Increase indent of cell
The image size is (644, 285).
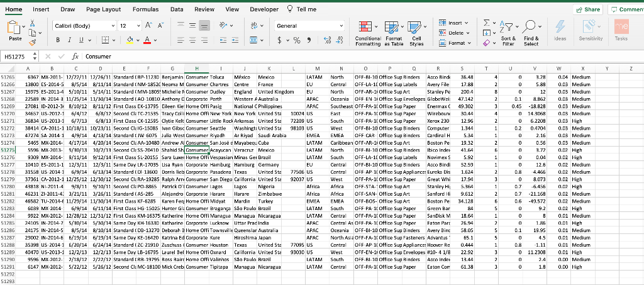235,40
